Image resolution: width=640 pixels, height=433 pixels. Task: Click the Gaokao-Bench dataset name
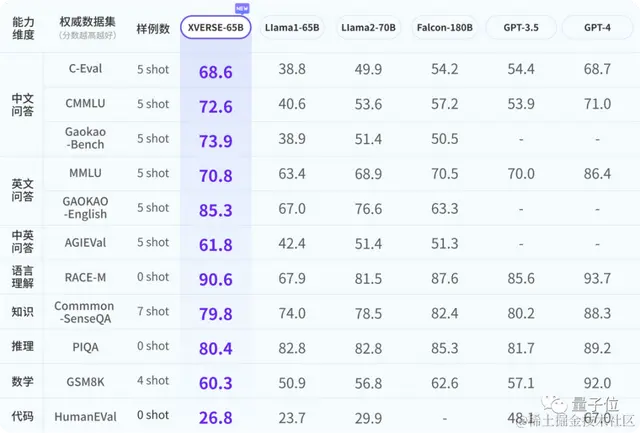point(85,138)
